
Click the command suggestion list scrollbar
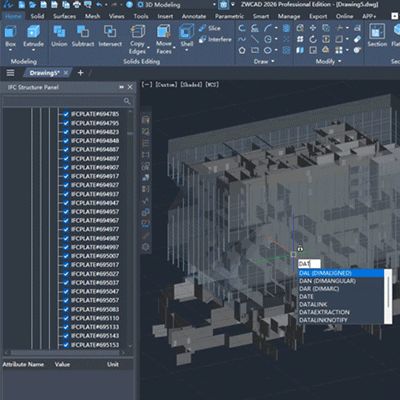pyautogui.click(x=388, y=297)
